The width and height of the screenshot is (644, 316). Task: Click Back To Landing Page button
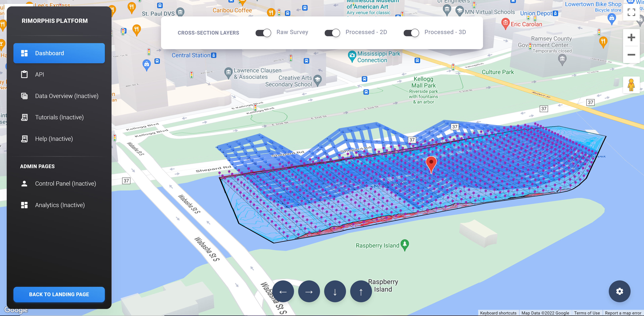click(x=59, y=294)
